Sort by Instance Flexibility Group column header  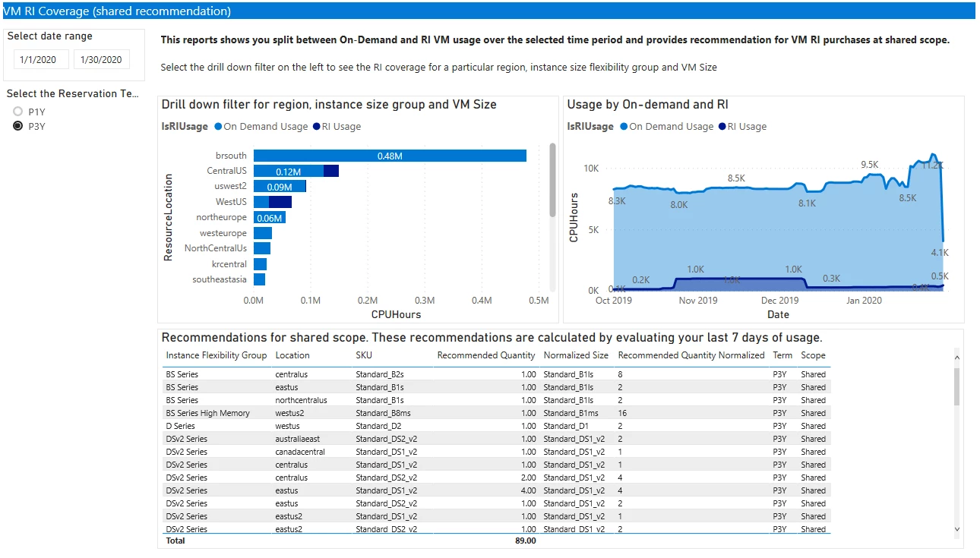coord(217,355)
